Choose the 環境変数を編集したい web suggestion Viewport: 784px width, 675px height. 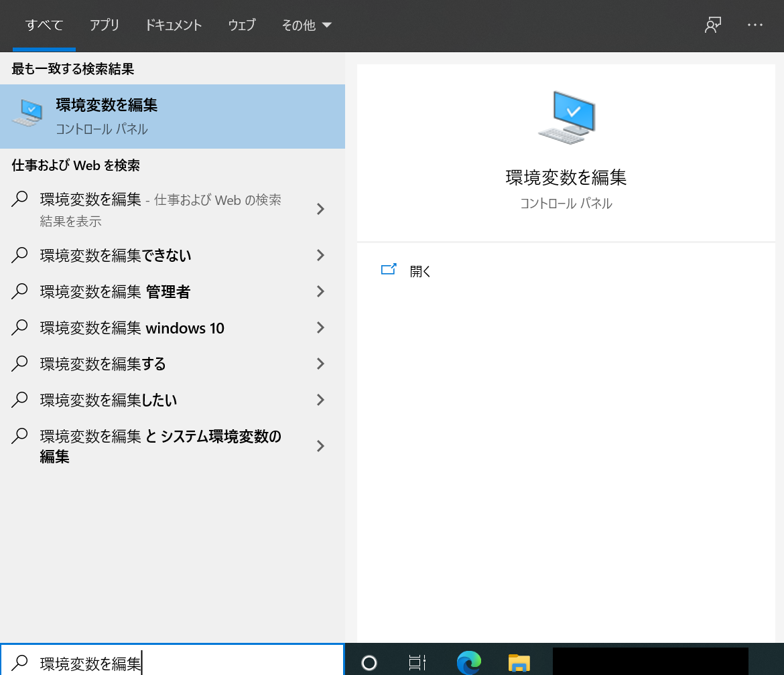109,400
